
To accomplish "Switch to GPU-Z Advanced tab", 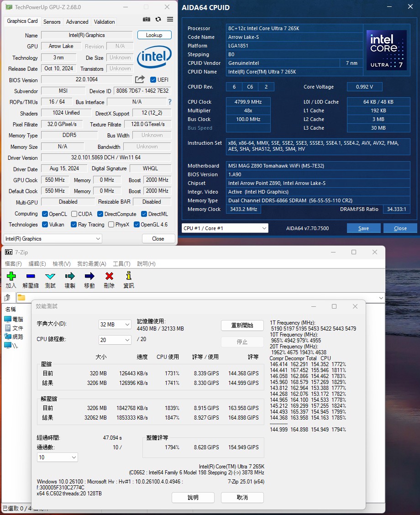I will pos(77,21).
